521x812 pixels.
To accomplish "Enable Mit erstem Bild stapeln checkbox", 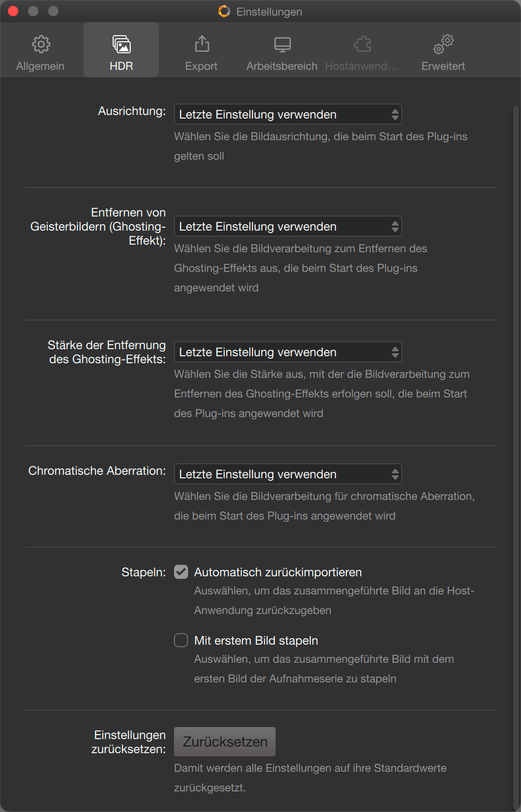I will click(181, 640).
